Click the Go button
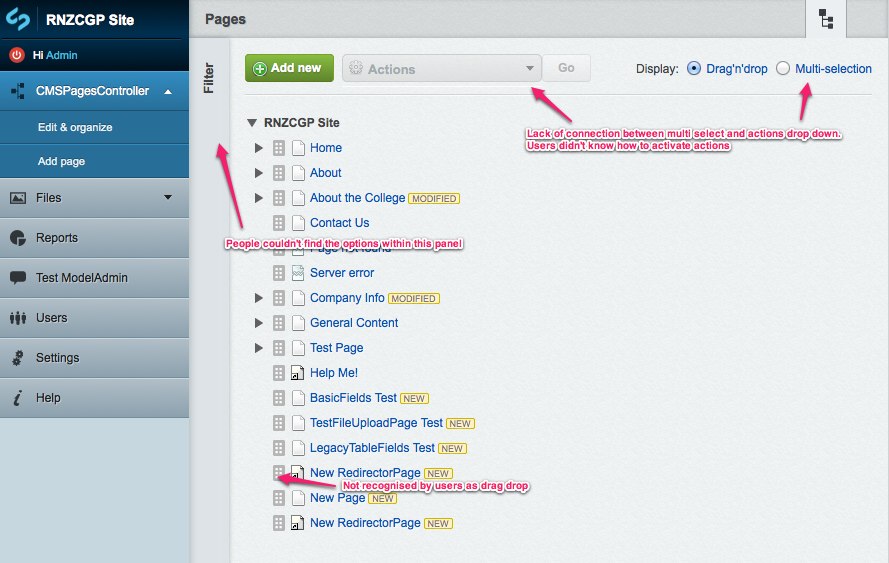This screenshot has width=889, height=563. click(x=566, y=68)
